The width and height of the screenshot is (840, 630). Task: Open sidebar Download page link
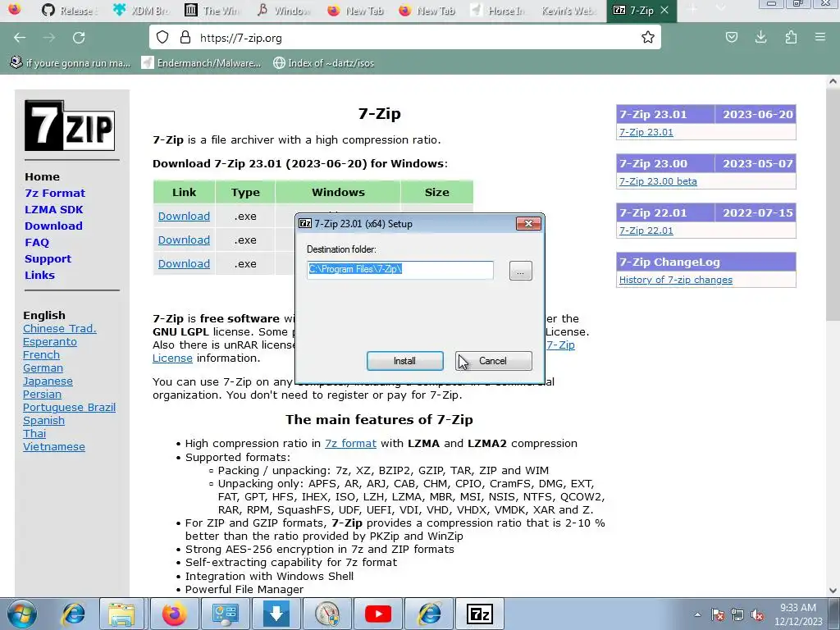pyautogui.click(x=53, y=226)
